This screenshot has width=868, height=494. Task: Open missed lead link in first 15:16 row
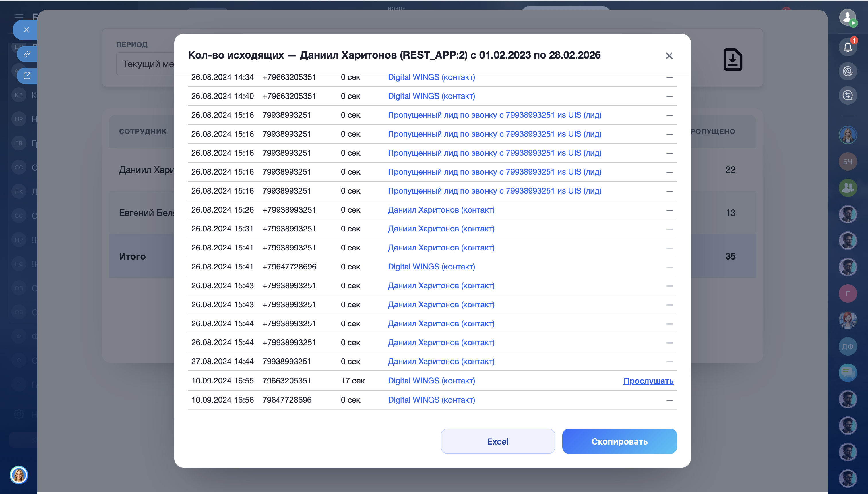[494, 115]
